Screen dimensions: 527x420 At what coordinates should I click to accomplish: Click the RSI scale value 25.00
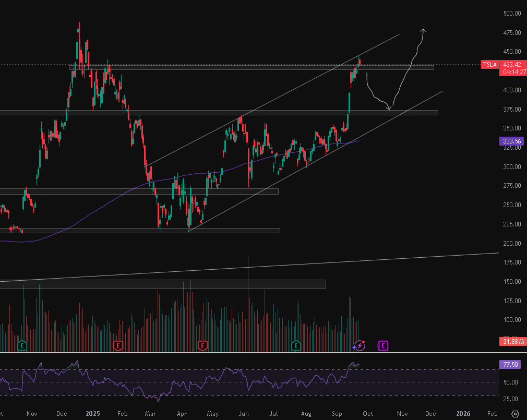click(510, 399)
